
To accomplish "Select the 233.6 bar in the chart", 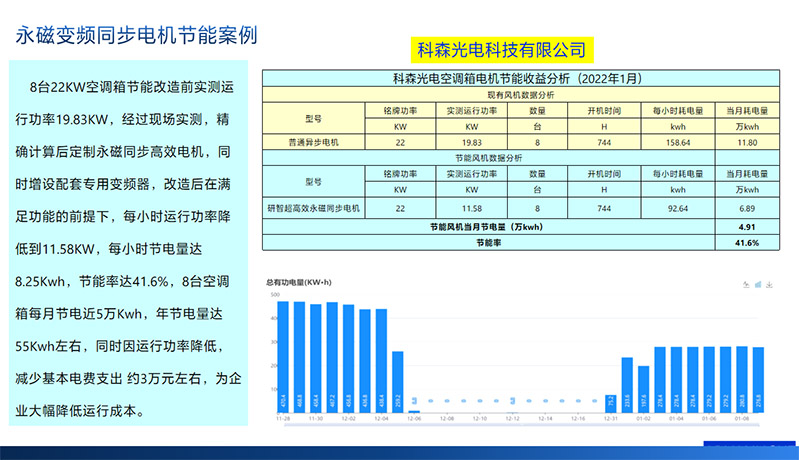I will (627, 385).
